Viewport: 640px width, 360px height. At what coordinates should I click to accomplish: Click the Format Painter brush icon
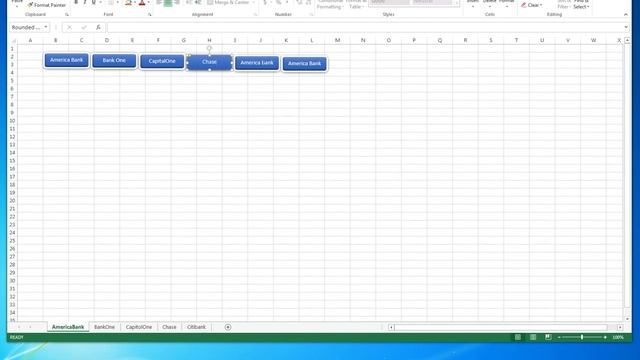pyautogui.click(x=30, y=5)
